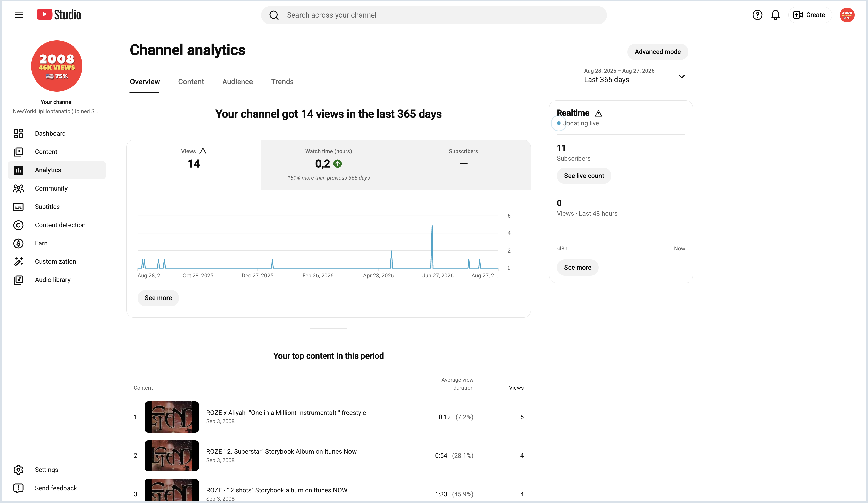Open the Last 365 days period selector
868x503 pixels.
pyautogui.click(x=634, y=75)
